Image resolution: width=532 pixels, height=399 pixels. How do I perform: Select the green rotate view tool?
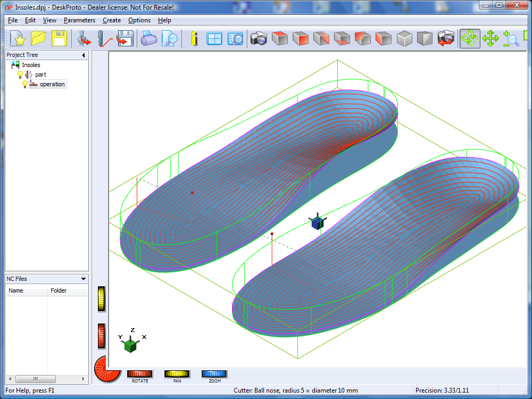pos(470,39)
